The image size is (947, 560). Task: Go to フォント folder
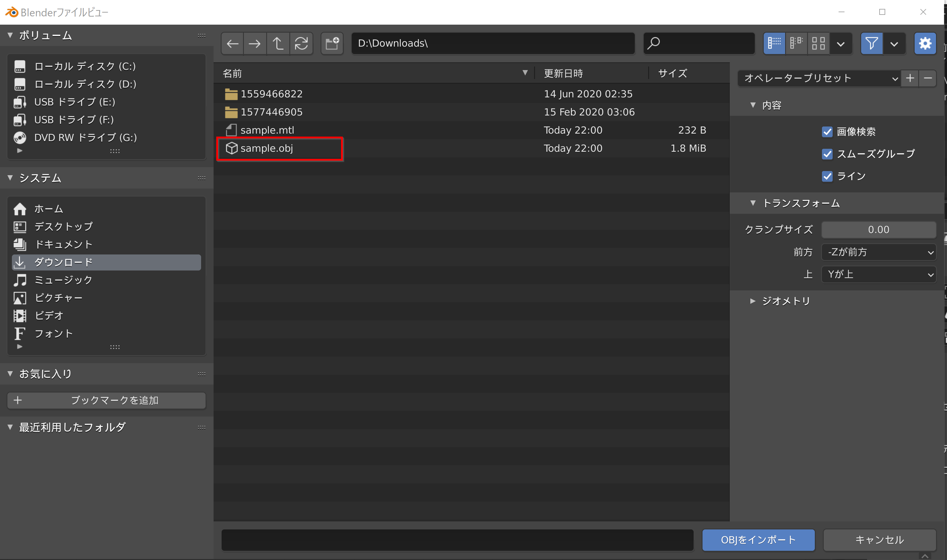(106, 333)
